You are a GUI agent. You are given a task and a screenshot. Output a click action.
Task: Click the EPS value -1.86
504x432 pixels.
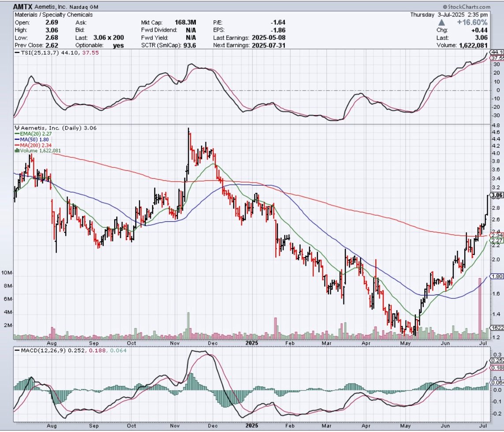click(x=278, y=30)
